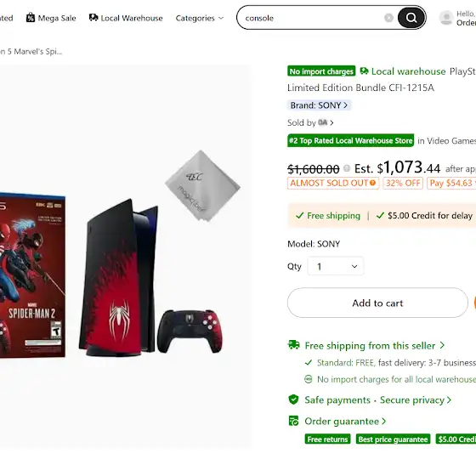Open the Brand: SONY link

(x=319, y=105)
